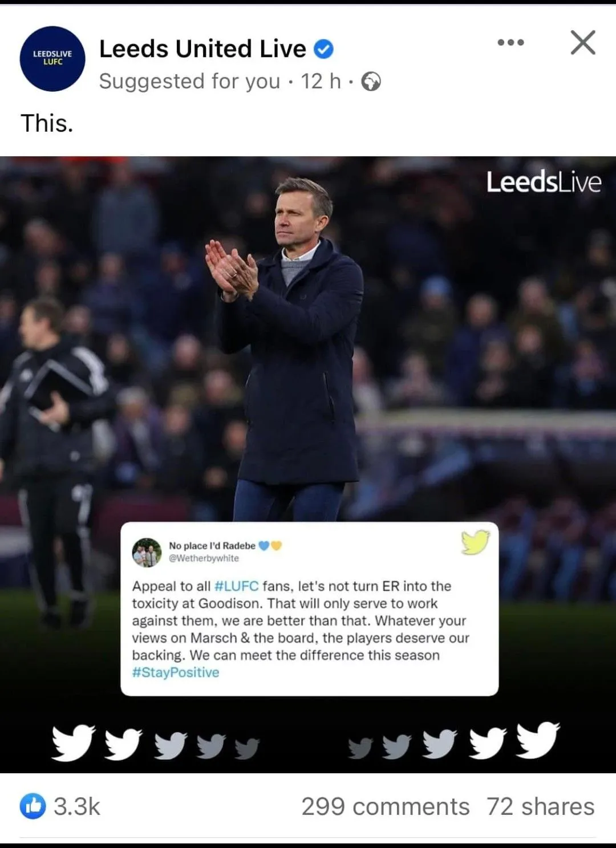Click the tweet author's avatar

click(147, 552)
